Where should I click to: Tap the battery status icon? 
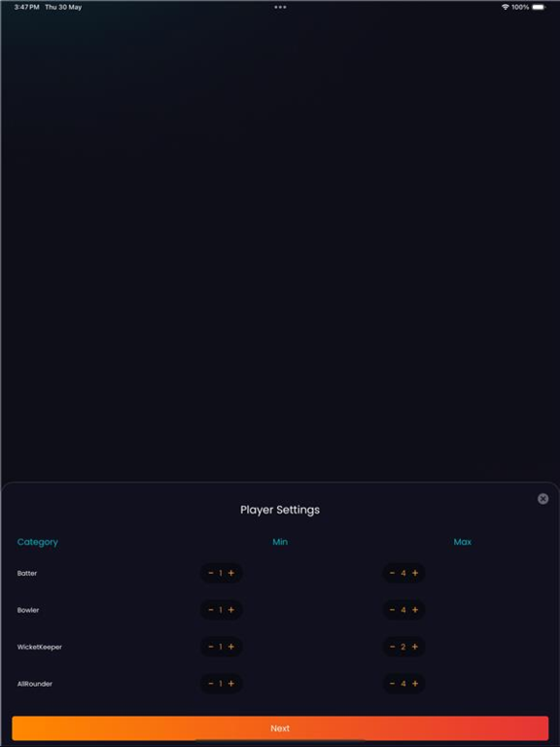[539, 7]
